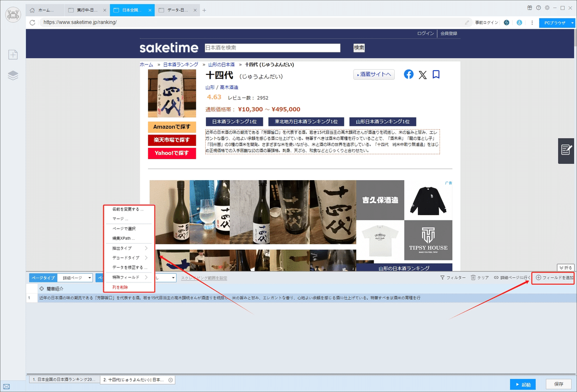
Task: Click the 検索 search button on saketime
Action: [x=359, y=48]
